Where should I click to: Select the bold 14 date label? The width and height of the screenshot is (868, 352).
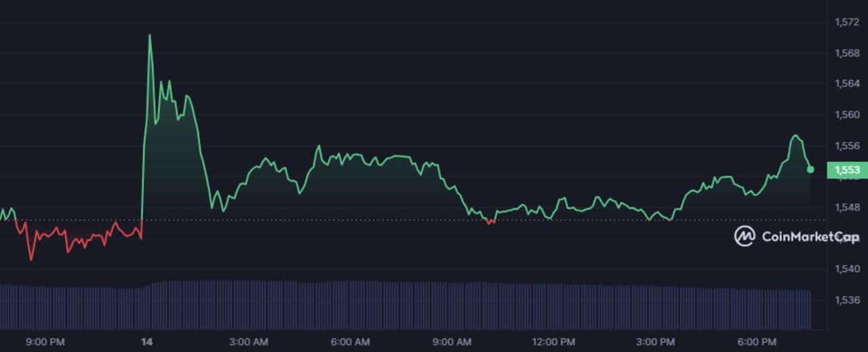[x=146, y=341]
